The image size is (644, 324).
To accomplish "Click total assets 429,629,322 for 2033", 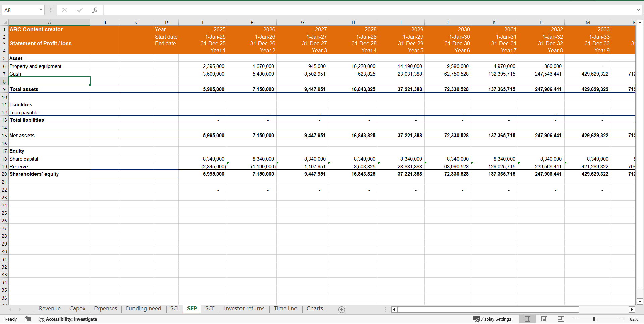I will (588, 89).
